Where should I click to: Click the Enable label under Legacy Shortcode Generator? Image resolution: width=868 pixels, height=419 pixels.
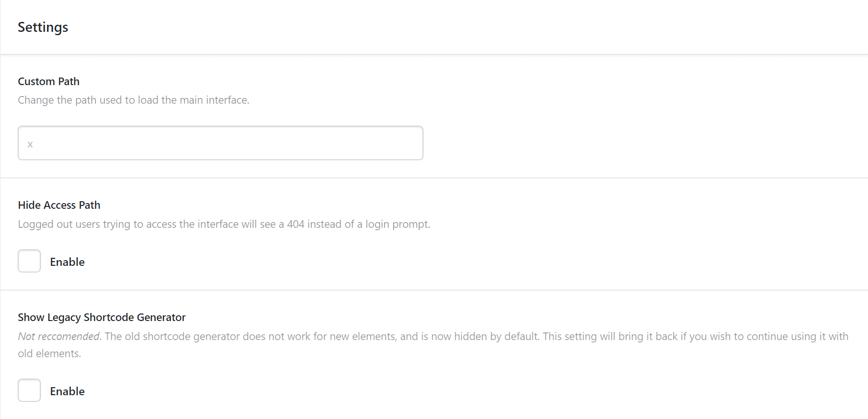(x=67, y=391)
